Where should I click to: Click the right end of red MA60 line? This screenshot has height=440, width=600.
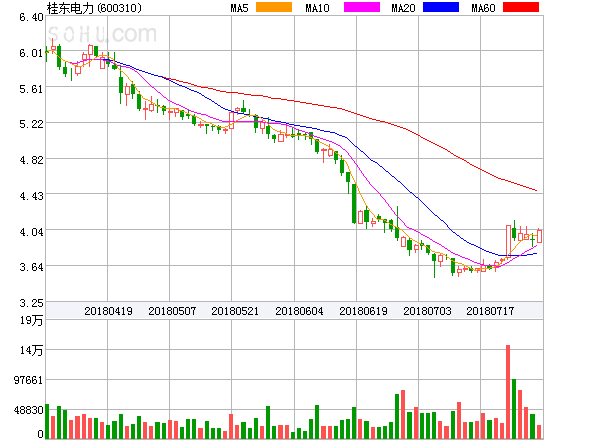pos(536,190)
